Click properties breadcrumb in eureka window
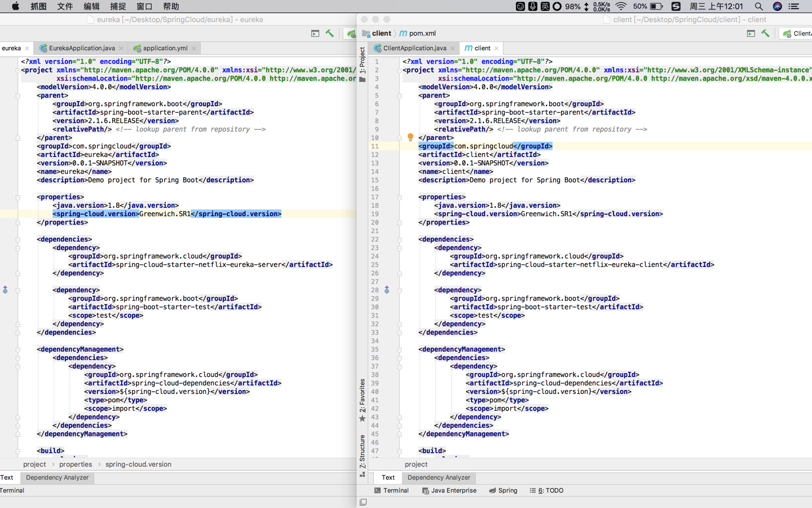The image size is (812, 508). click(76, 465)
